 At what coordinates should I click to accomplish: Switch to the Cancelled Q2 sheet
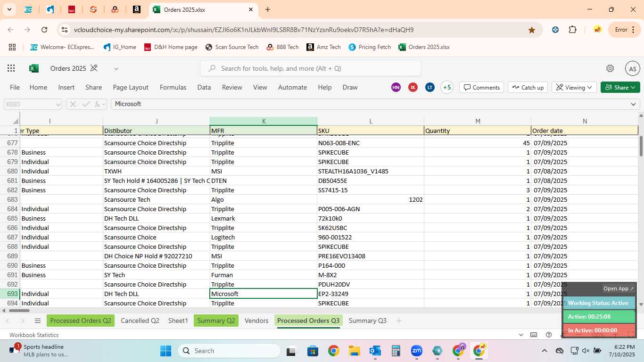(140, 321)
